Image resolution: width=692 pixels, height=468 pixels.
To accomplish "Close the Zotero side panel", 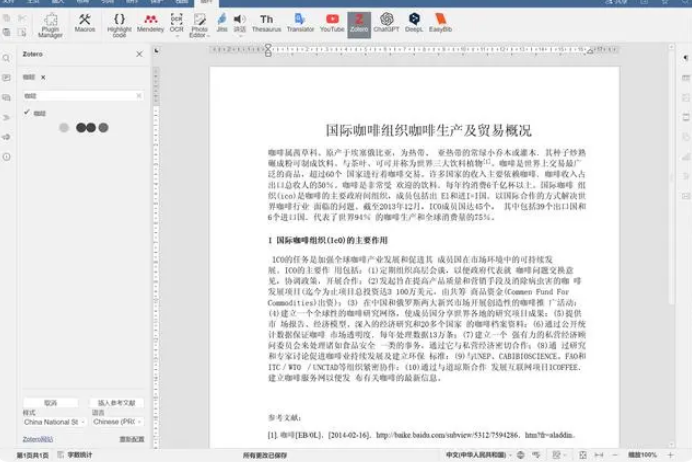I will coord(139,54).
